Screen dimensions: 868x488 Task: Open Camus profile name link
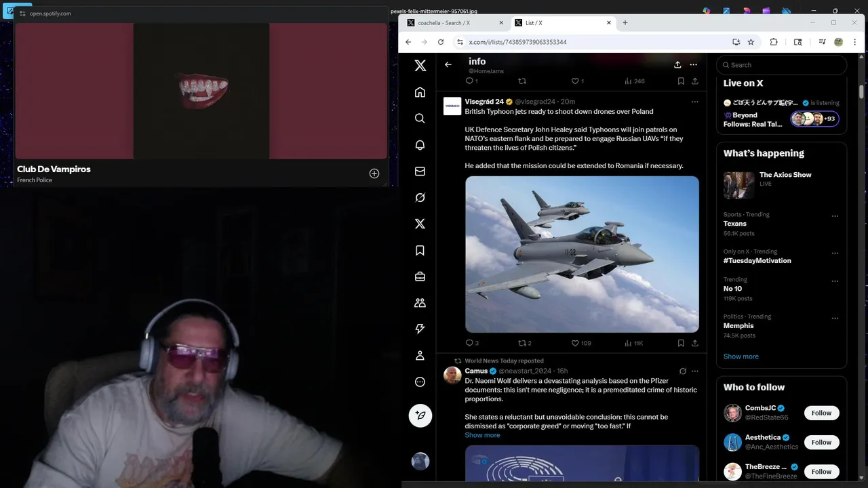476,371
